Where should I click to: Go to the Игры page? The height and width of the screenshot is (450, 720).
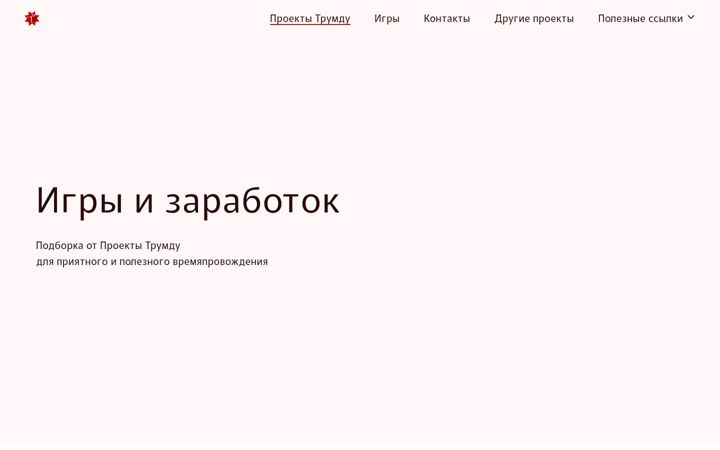[387, 19]
